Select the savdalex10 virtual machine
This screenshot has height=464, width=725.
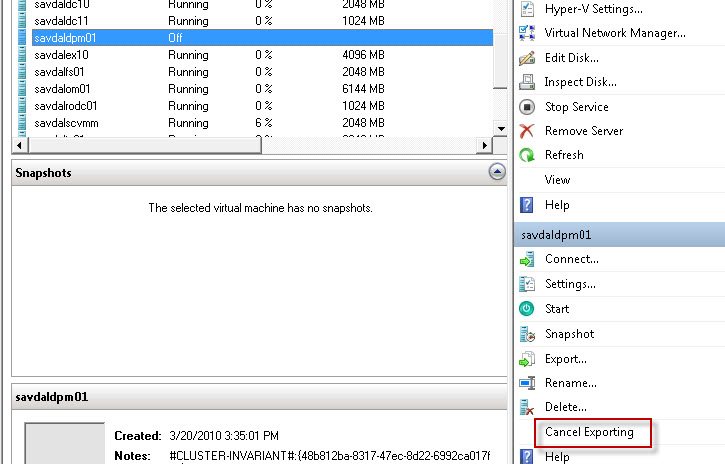tap(61, 55)
